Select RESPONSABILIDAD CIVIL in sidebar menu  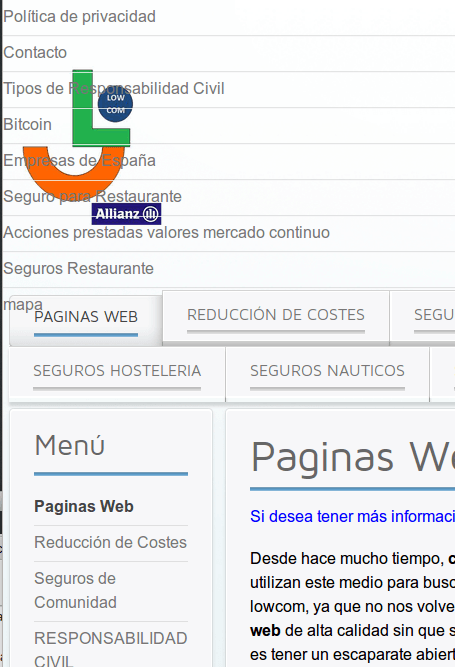point(111,648)
